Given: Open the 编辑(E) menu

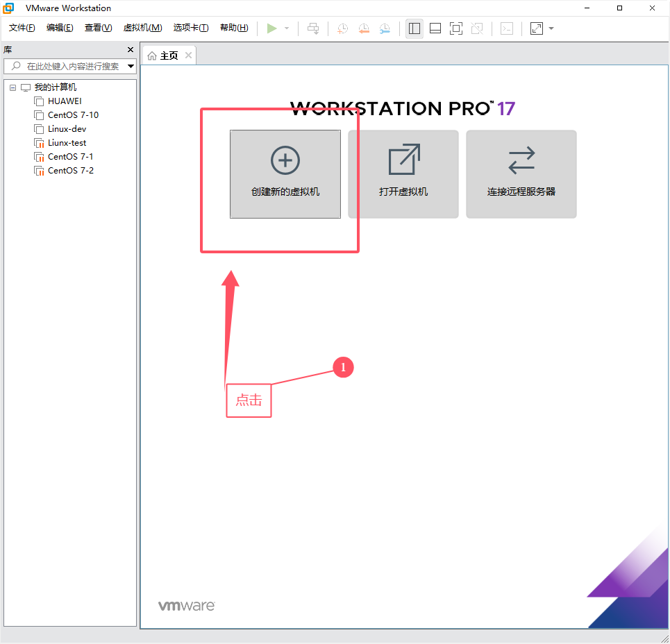Looking at the screenshot, I should point(60,28).
